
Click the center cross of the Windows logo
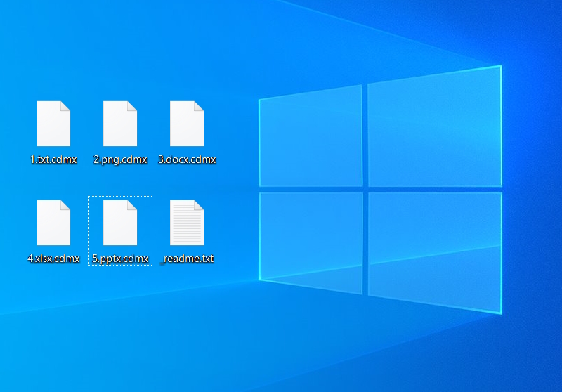coord(365,189)
